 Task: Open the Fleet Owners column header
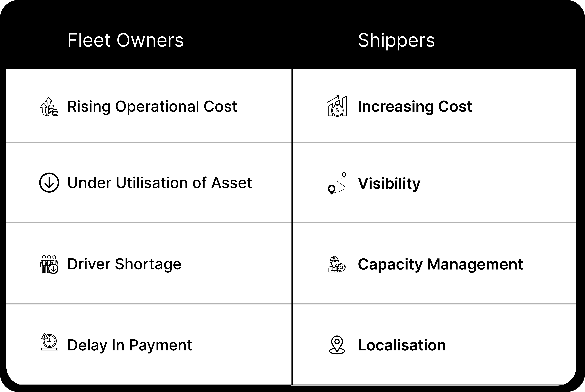pyautogui.click(x=126, y=40)
